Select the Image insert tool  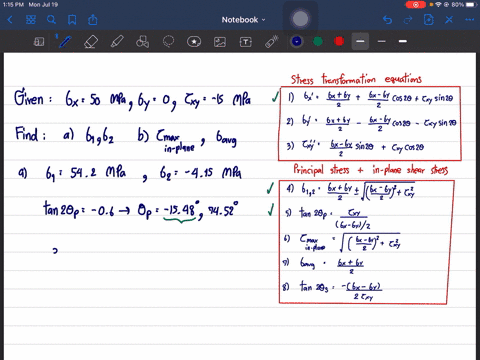click(220, 42)
